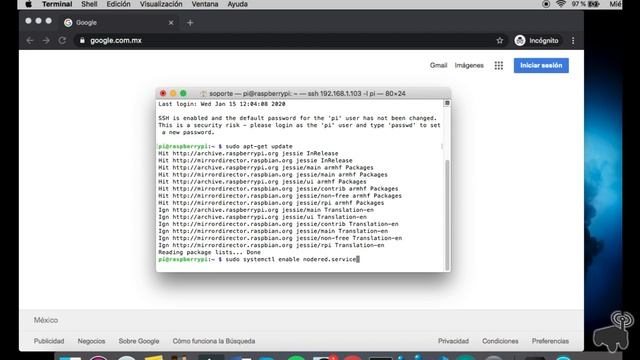Screen dimensions: 640x360
Task: Go back in Chrome
Action: 30,40
